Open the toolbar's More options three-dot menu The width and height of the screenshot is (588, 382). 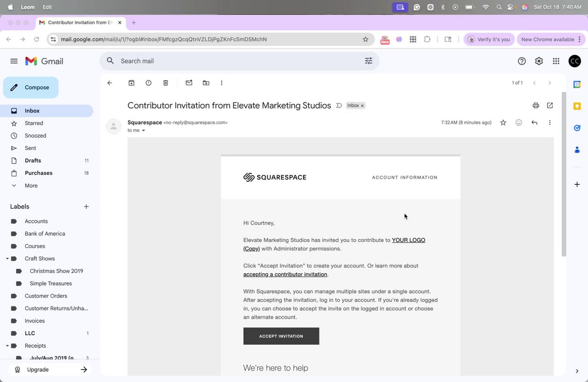221,83
